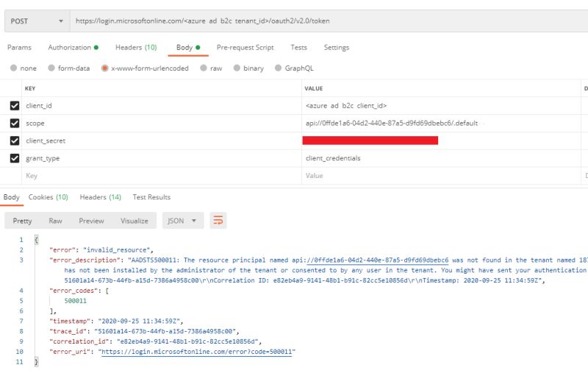Click the "invalid_resource" error value
Image resolution: width=588 pixels, height=390 pixels.
click(x=116, y=250)
